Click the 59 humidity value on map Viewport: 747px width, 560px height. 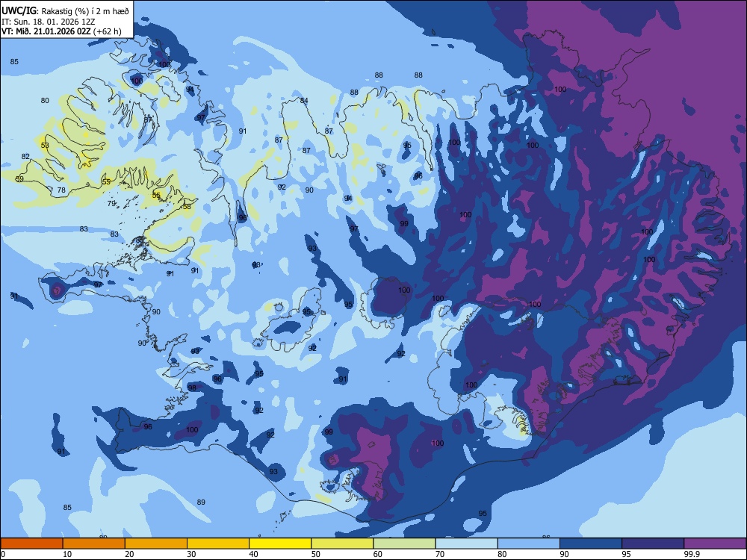(x=19, y=178)
